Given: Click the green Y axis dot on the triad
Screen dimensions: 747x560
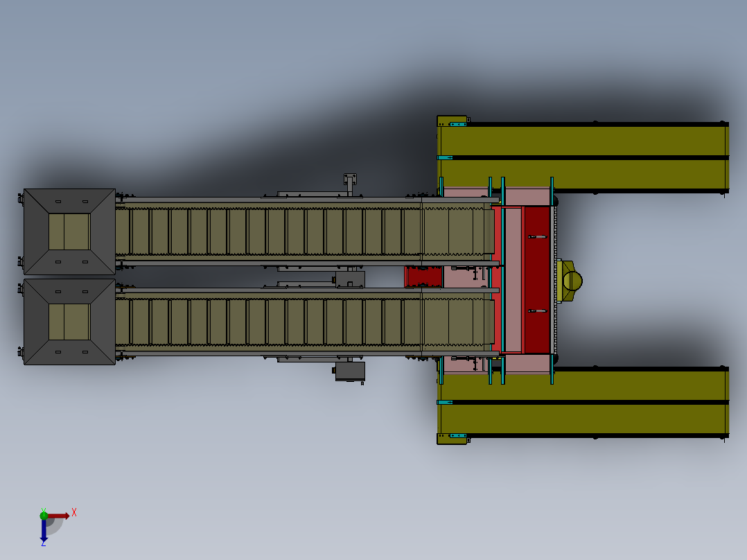Looking at the screenshot, I should (x=44, y=515).
